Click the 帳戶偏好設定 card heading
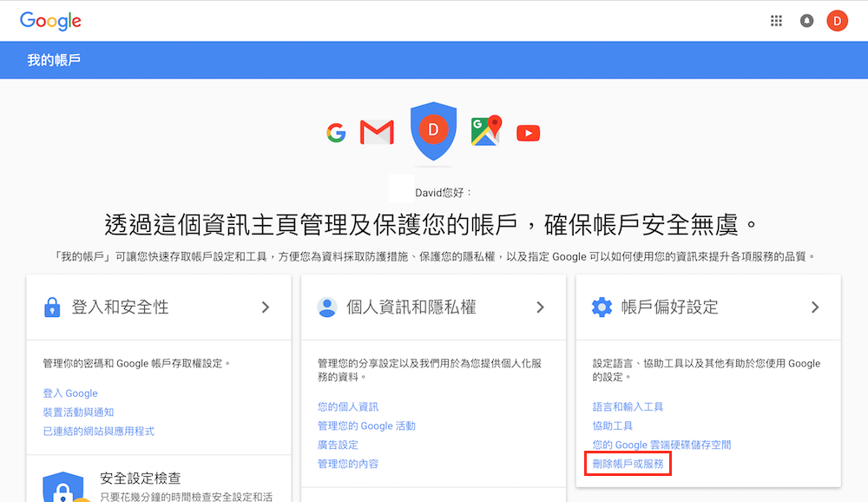 [669, 307]
